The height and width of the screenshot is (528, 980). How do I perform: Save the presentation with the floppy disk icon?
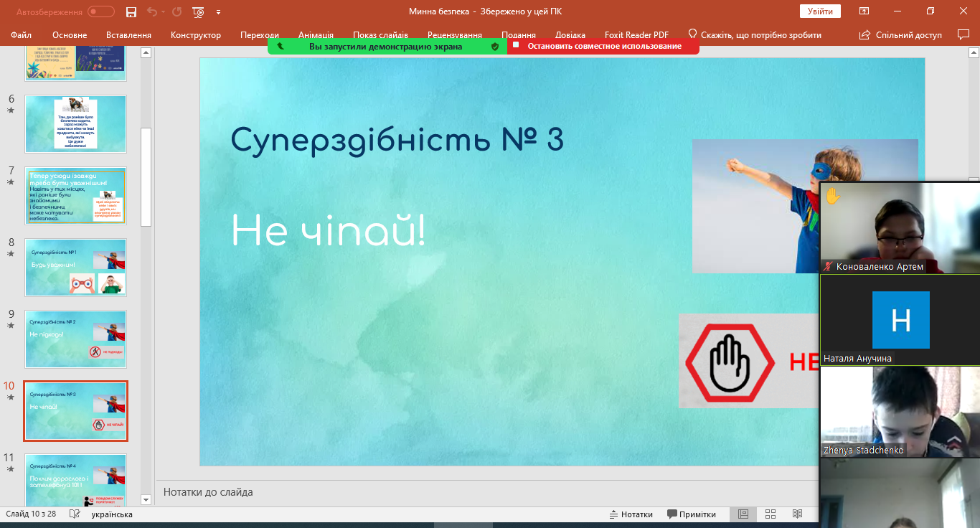(x=131, y=11)
